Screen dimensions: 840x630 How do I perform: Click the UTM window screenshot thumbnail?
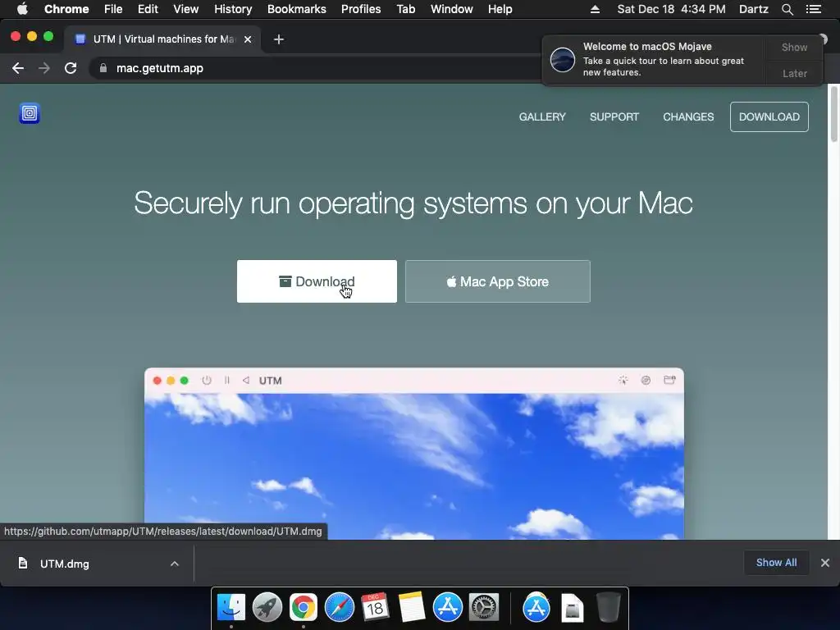click(x=414, y=453)
